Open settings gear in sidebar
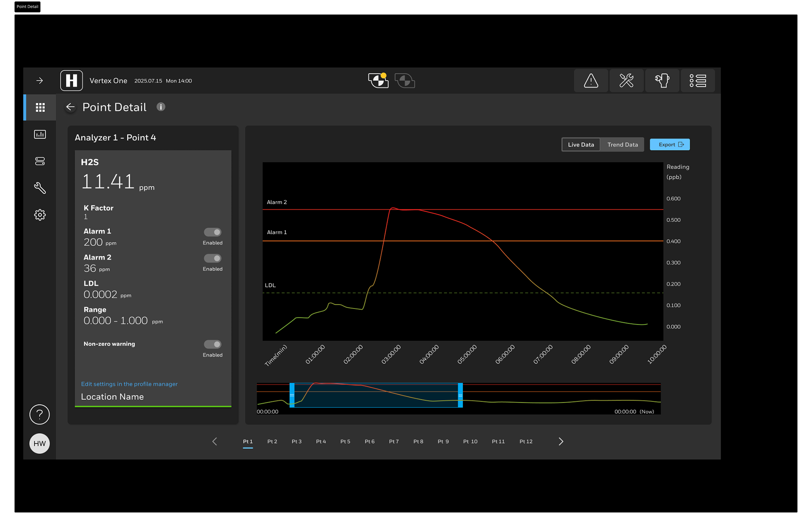 click(40, 215)
